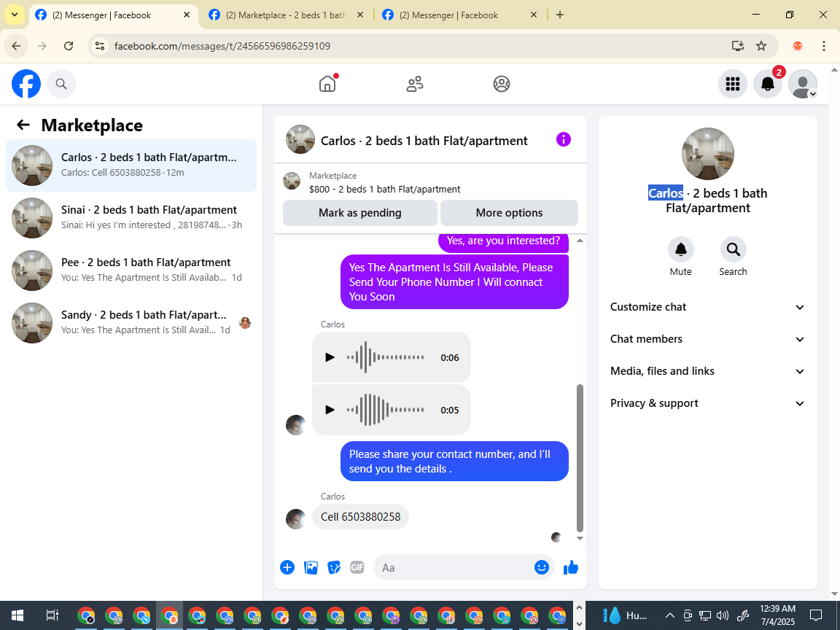The image size is (840, 630).
Task: Reload the page with the refresh icon
Action: tap(69, 46)
